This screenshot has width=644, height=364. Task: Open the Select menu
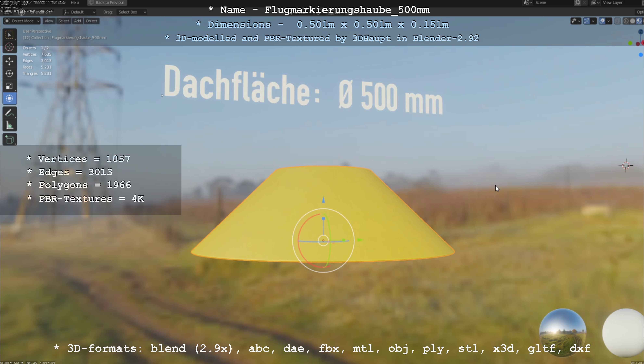pos(64,21)
